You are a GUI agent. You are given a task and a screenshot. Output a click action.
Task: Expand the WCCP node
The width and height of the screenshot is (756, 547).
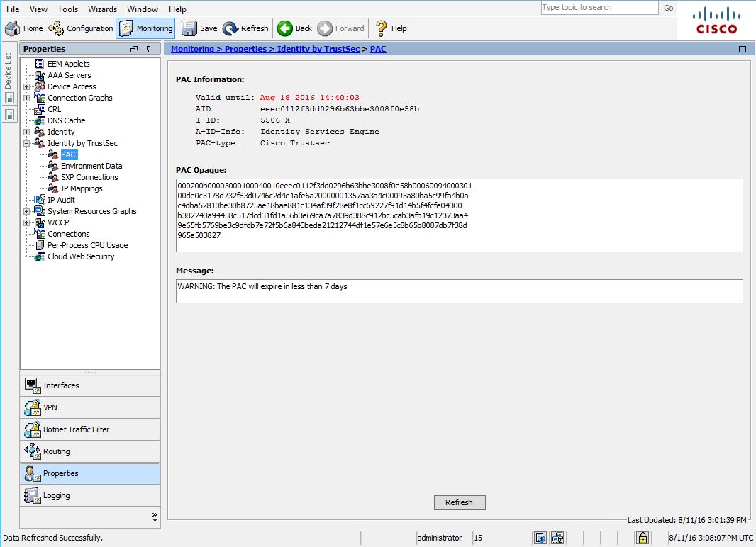click(x=26, y=222)
